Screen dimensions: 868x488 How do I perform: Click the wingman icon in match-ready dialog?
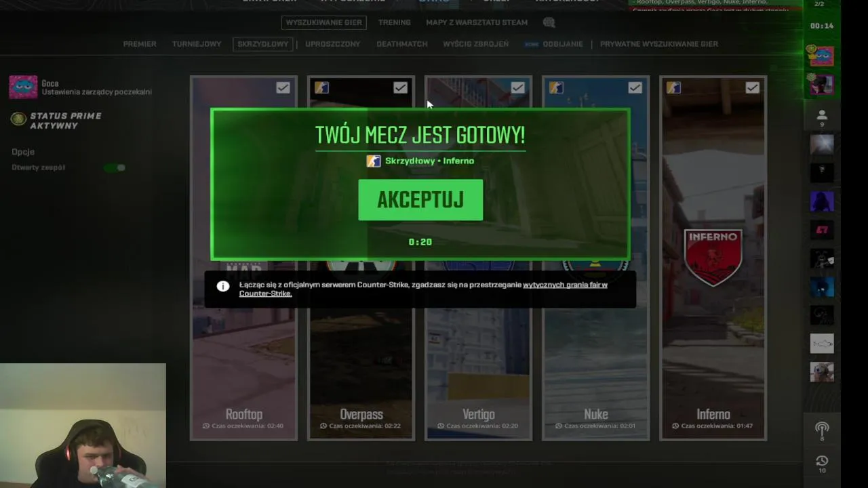pyautogui.click(x=374, y=161)
